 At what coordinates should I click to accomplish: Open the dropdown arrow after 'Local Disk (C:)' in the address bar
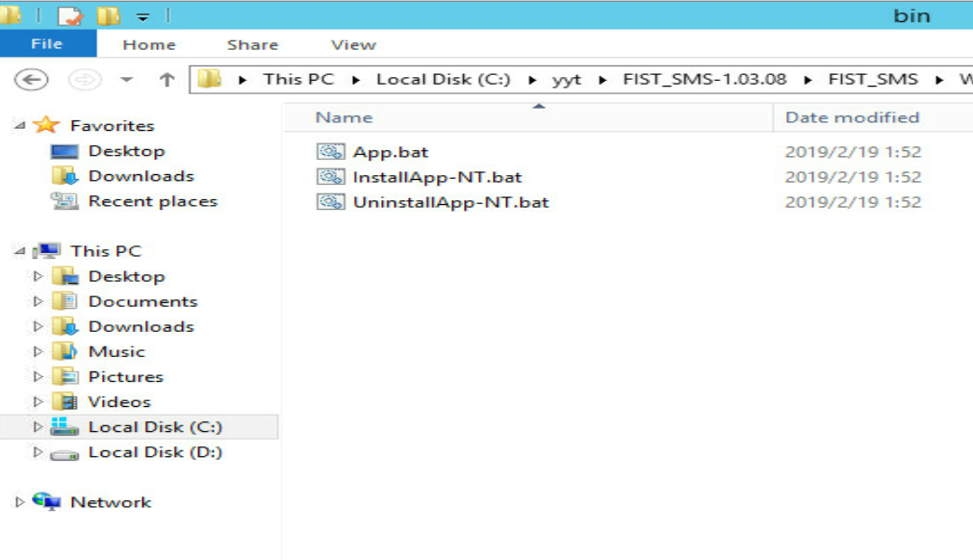[x=532, y=80]
